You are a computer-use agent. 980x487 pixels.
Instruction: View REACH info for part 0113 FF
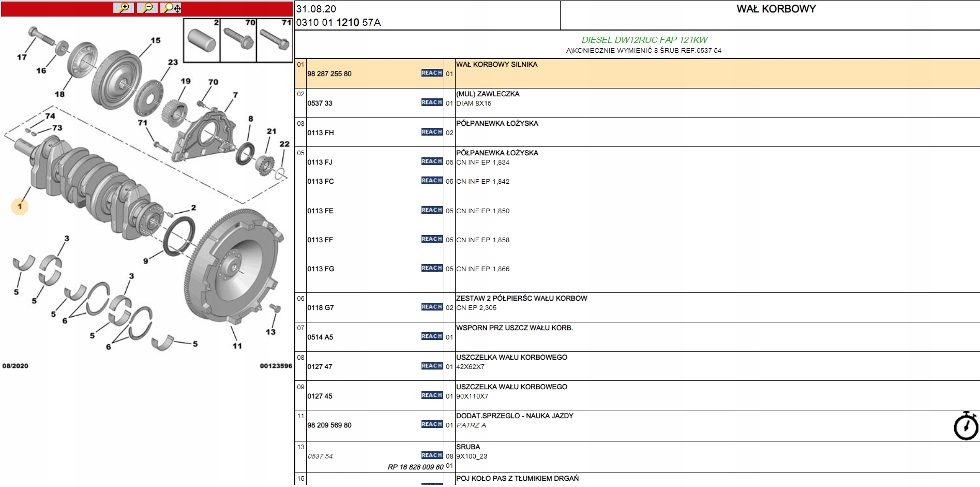point(432,239)
